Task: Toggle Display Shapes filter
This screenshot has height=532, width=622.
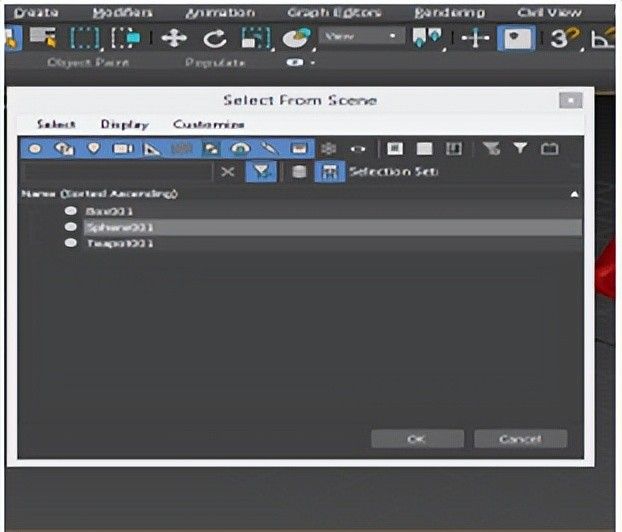Action: click(x=64, y=149)
